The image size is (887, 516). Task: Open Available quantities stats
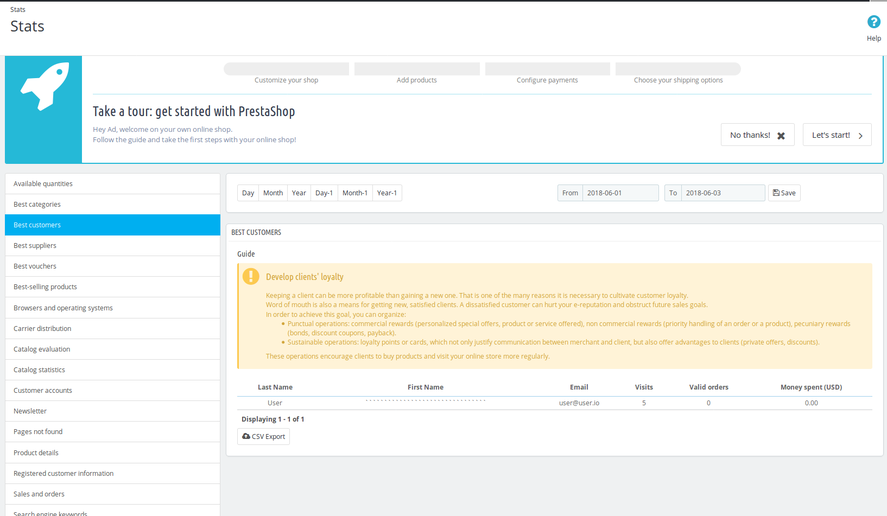click(113, 184)
